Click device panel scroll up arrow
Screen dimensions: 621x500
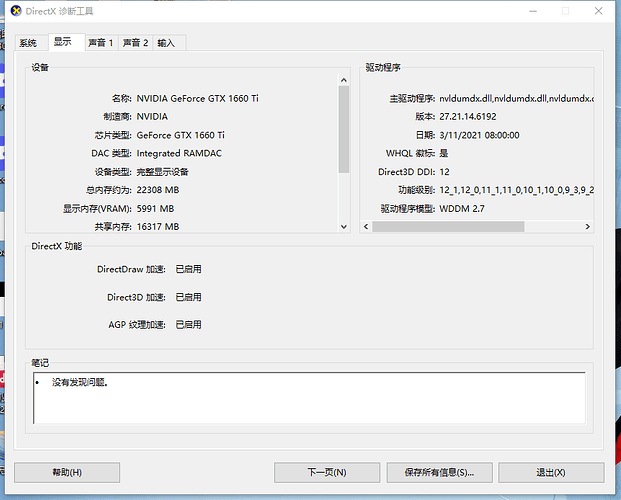click(344, 80)
